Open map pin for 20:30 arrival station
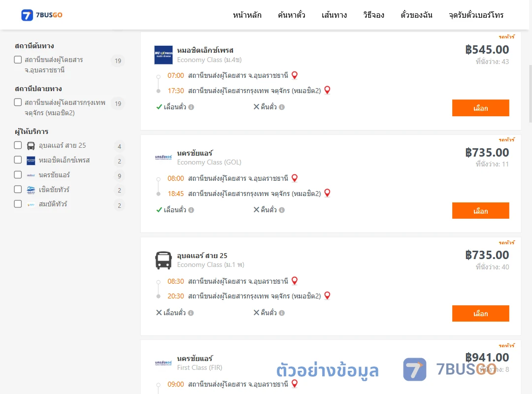Viewport: 532px width, 394px height. click(x=328, y=295)
